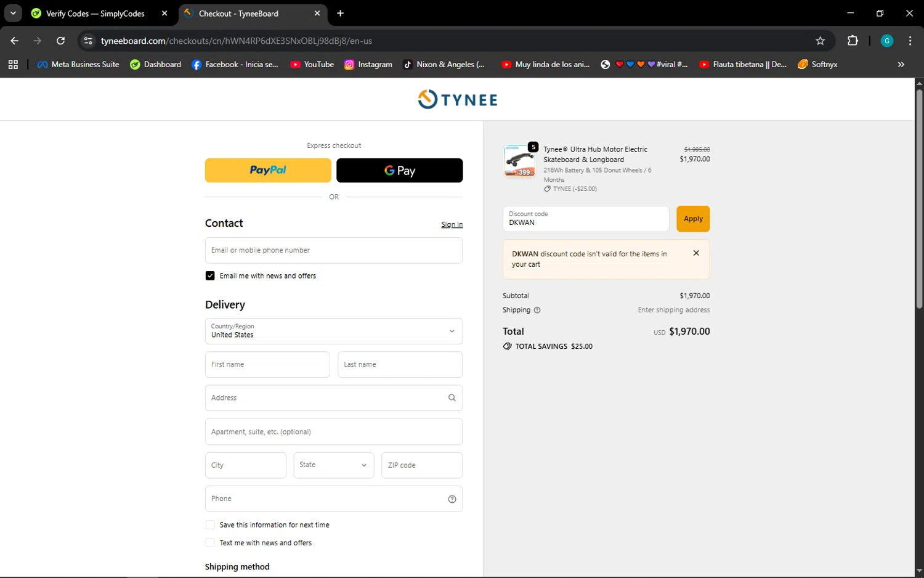
Task: Click the Total $1,970.00 amount
Action: tap(689, 332)
